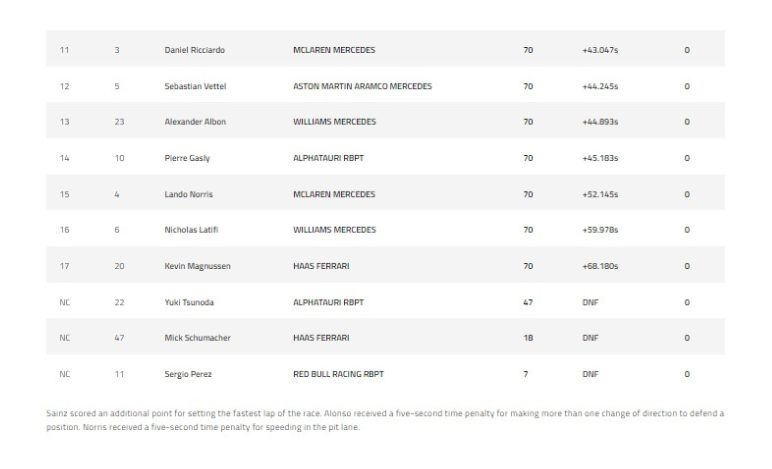Click Aston Martin Aramco Mercedes team

[362, 86]
